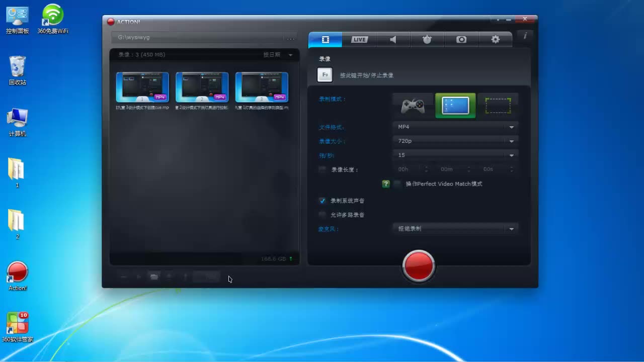
Task: Enable the recording length (录像长度) checkbox
Action: (x=323, y=169)
